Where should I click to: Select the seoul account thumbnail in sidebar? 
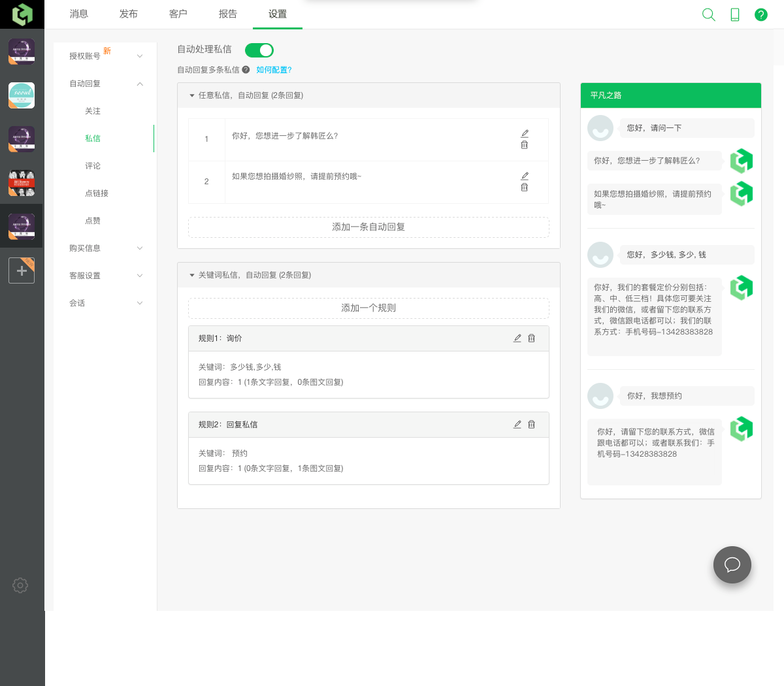(22, 95)
